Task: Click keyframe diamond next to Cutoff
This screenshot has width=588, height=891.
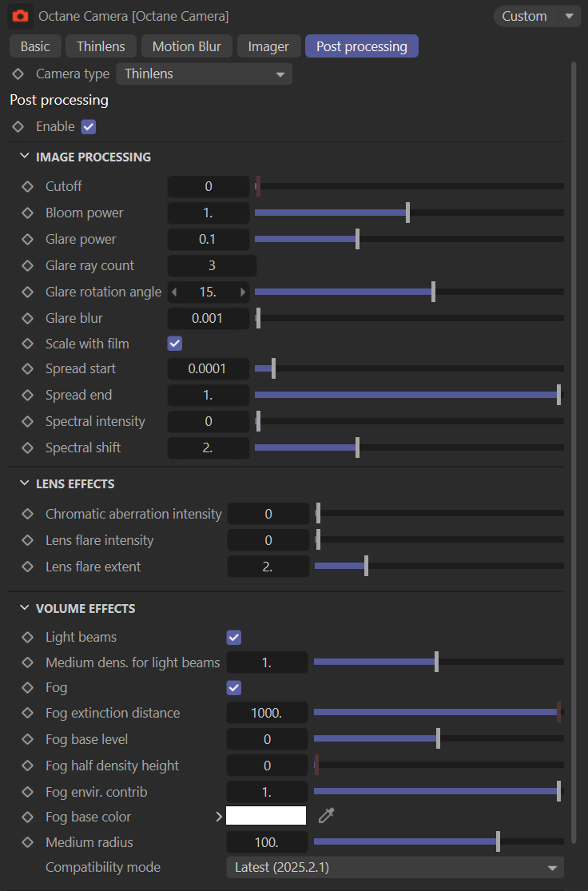Action: click(28, 186)
